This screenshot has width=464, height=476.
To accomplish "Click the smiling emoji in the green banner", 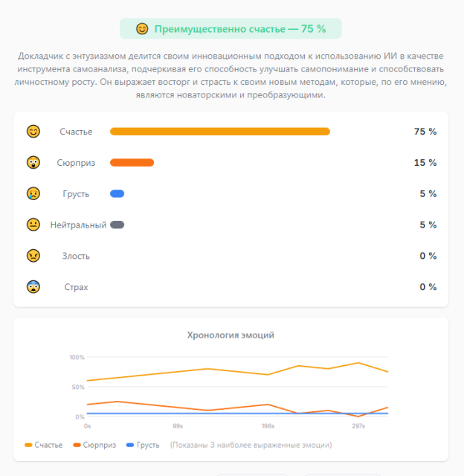I will click(x=142, y=29).
